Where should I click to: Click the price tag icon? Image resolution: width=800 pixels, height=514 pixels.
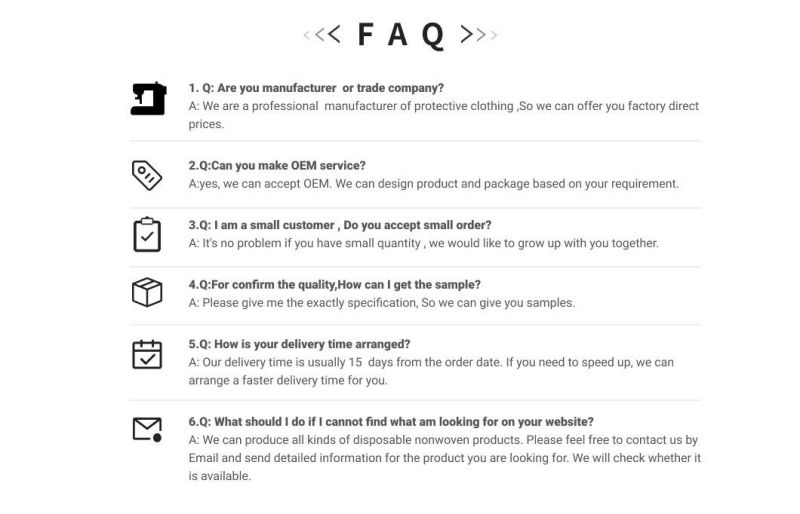coord(147,175)
